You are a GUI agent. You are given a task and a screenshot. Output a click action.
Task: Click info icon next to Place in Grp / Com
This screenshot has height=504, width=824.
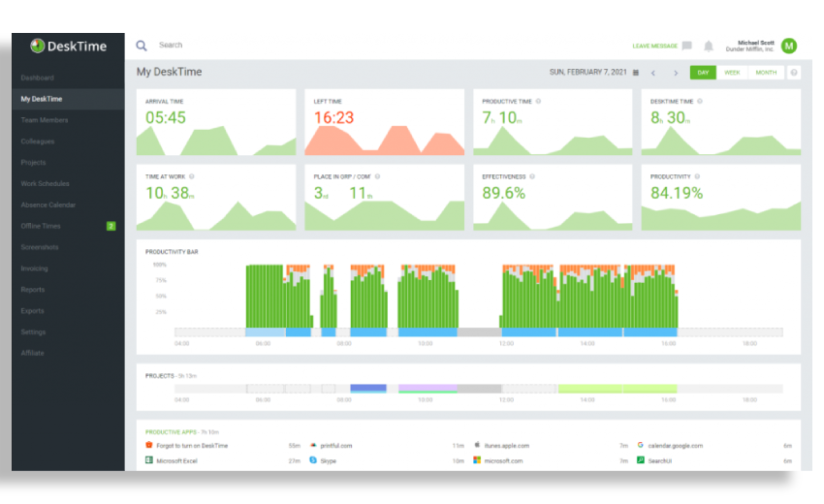point(377,176)
